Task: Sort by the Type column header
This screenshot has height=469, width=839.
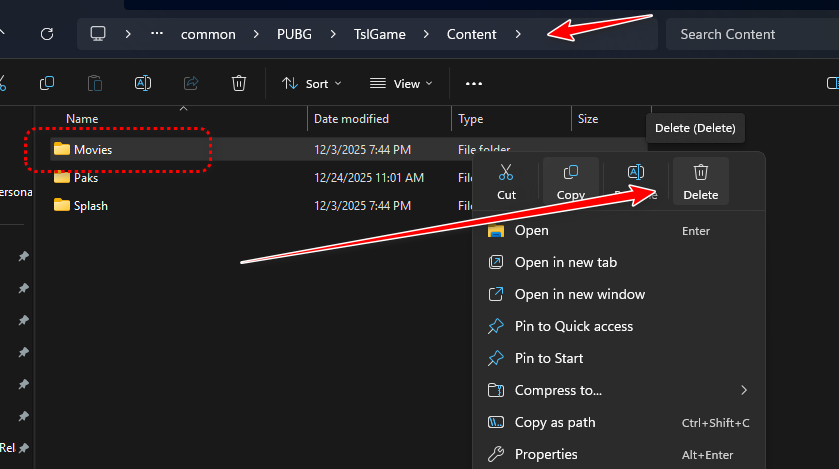Action: 470,119
